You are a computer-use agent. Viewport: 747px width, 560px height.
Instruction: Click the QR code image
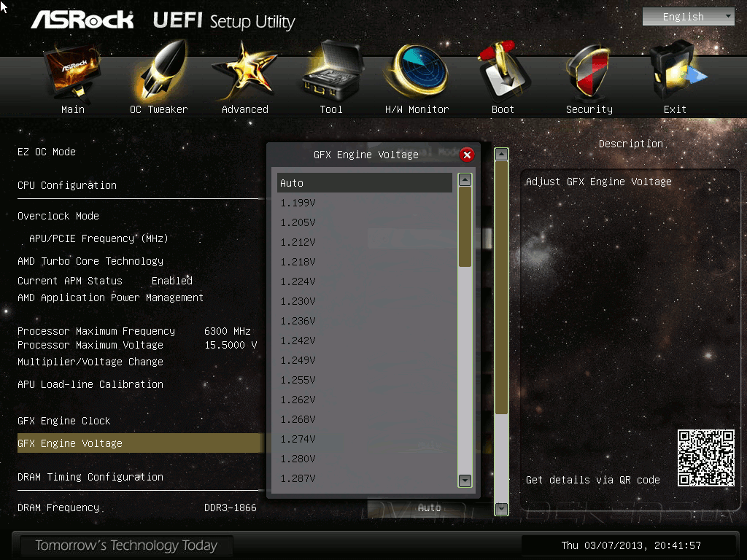click(706, 458)
